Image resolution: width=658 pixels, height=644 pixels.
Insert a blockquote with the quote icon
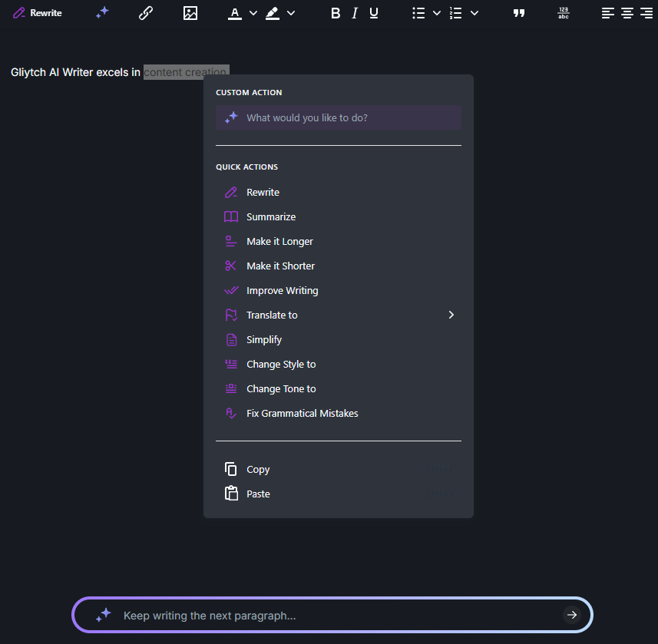[x=519, y=13]
